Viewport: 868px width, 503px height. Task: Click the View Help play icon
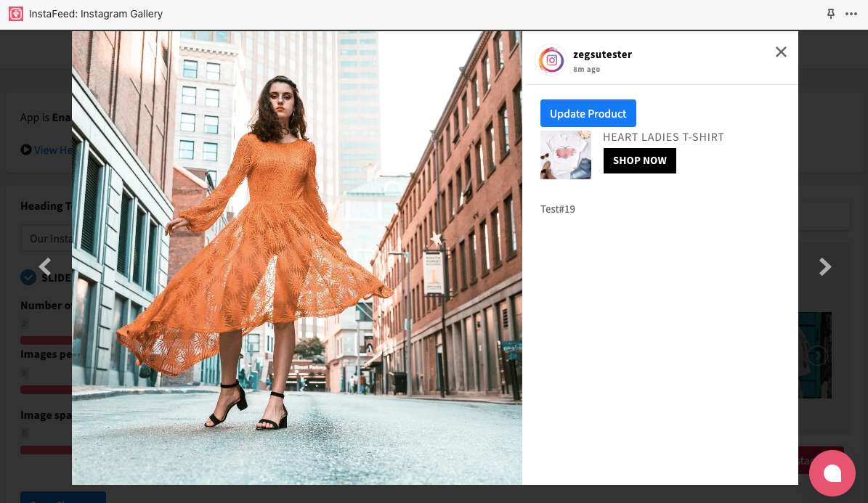(x=26, y=150)
